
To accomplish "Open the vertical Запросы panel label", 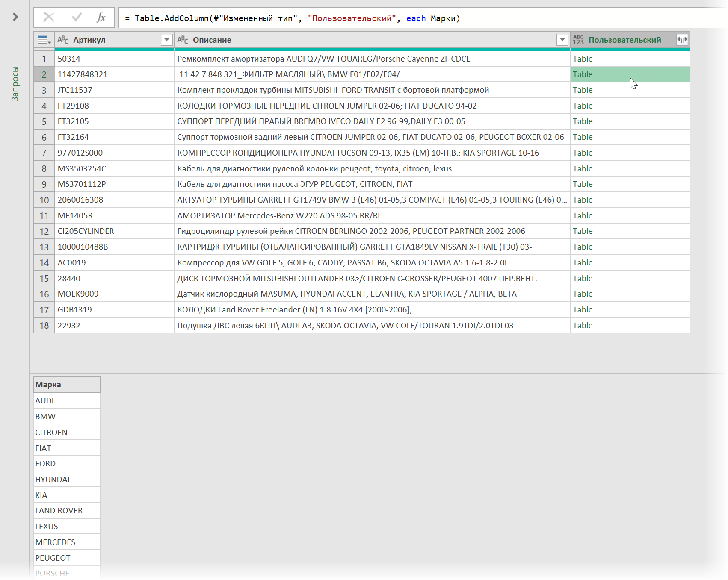I will pyautogui.click(x=15, y=84).
